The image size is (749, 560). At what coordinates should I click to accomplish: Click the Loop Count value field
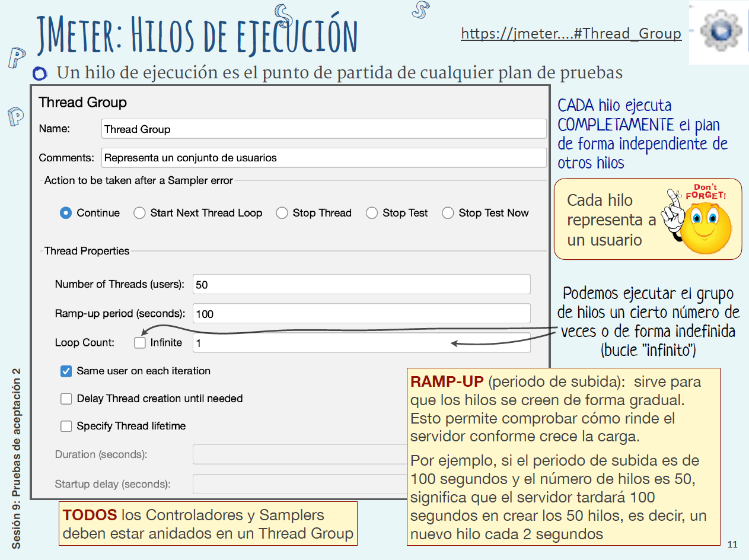tap(320, 343)
